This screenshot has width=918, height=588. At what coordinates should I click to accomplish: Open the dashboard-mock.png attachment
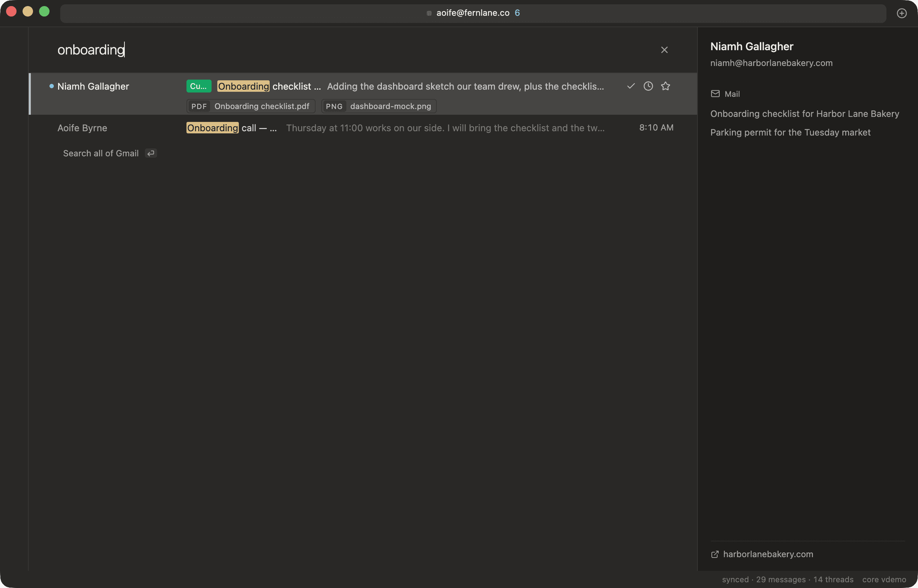tap(379, 106)
